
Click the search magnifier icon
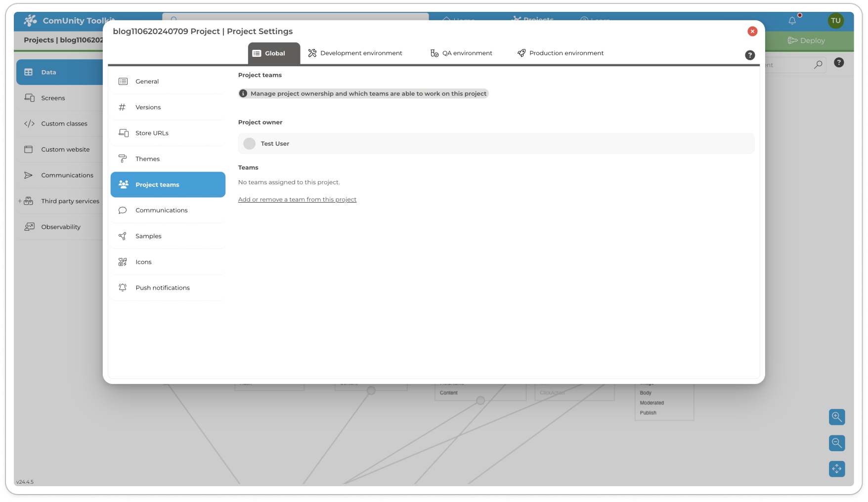tap(818, 65)
